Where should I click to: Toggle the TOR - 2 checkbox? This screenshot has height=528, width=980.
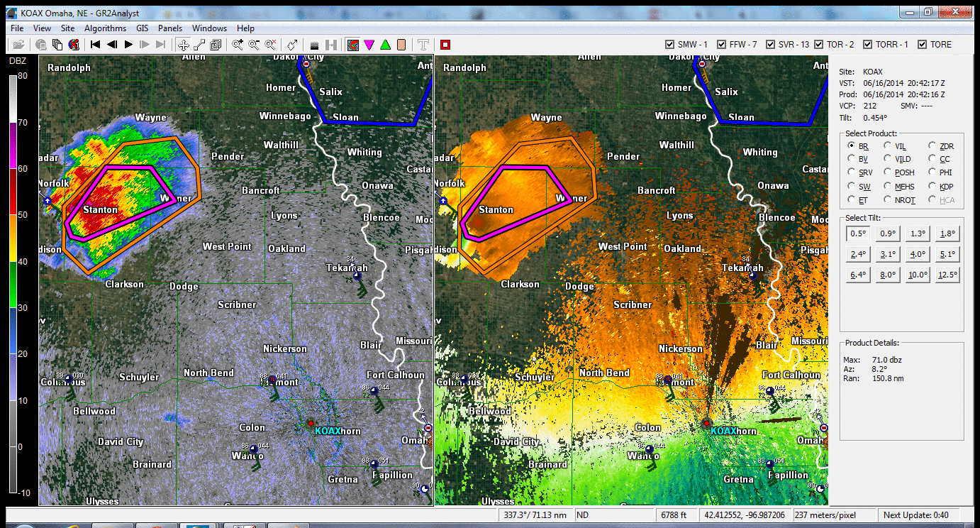click(x=820, y=45)
